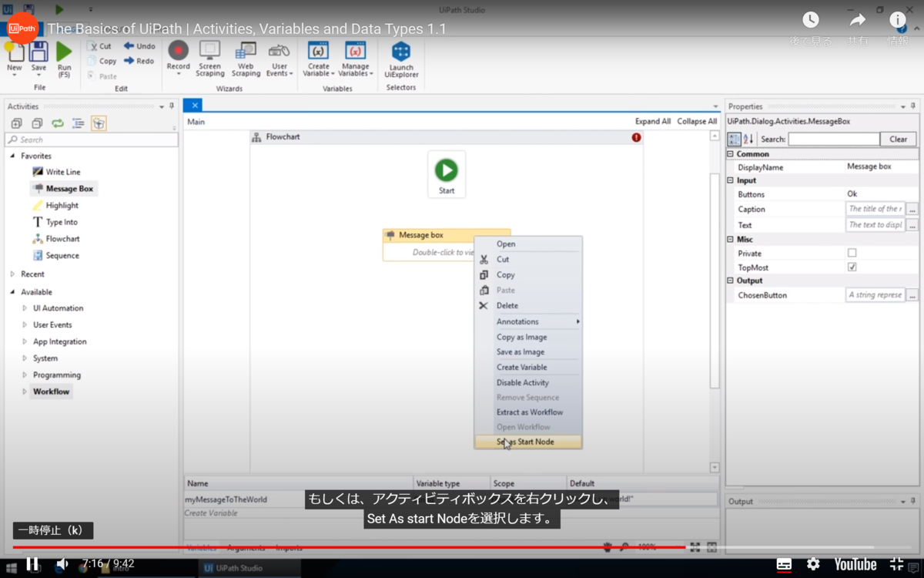The height and width of the screenshot is (578, 924).
Task: Collapse the Favorites tree node
Action: pos(12,156)
